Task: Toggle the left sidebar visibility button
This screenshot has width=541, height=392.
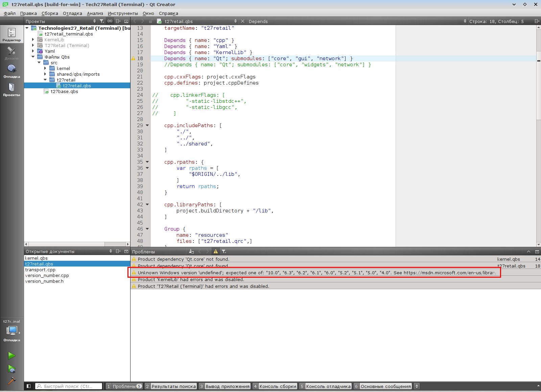Action: (x=29, y=386)
